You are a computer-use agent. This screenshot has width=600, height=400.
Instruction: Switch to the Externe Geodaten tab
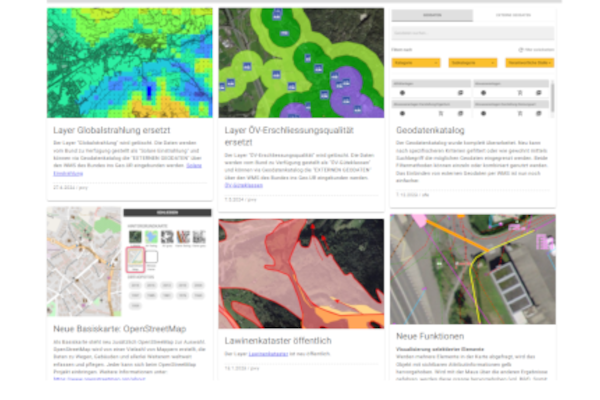pos(513,15)
